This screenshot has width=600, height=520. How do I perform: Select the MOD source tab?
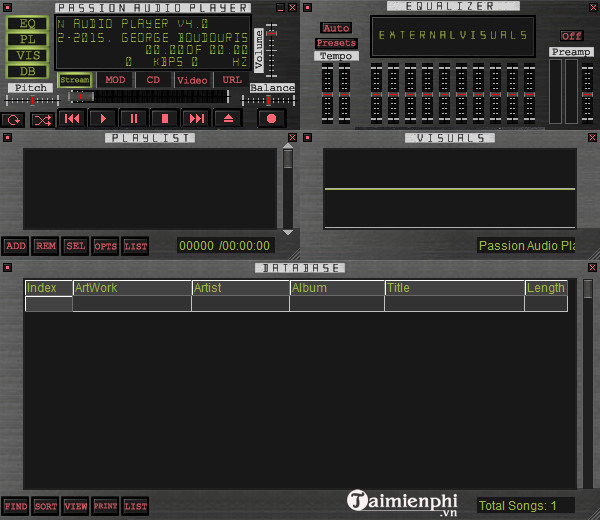coord(115,80)
